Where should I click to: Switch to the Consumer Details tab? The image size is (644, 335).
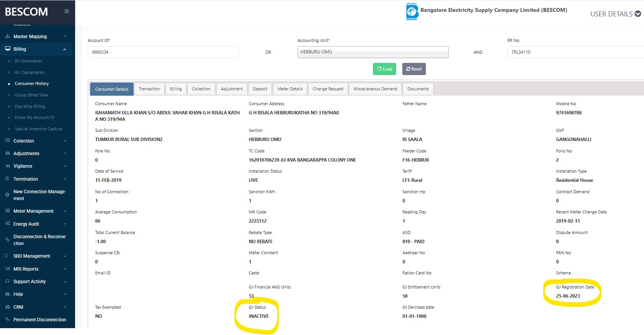112,89
